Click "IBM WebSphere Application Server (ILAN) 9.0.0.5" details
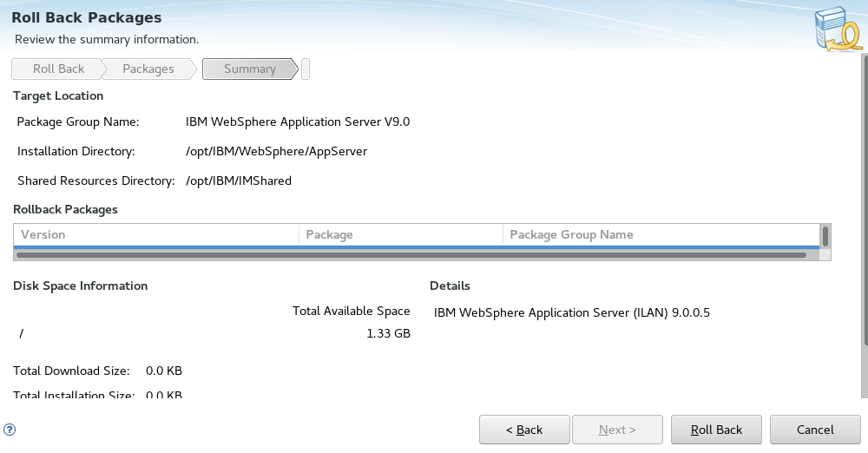This screenshot has height=453, width=868. pyautogui.click(x=572, y=312)
